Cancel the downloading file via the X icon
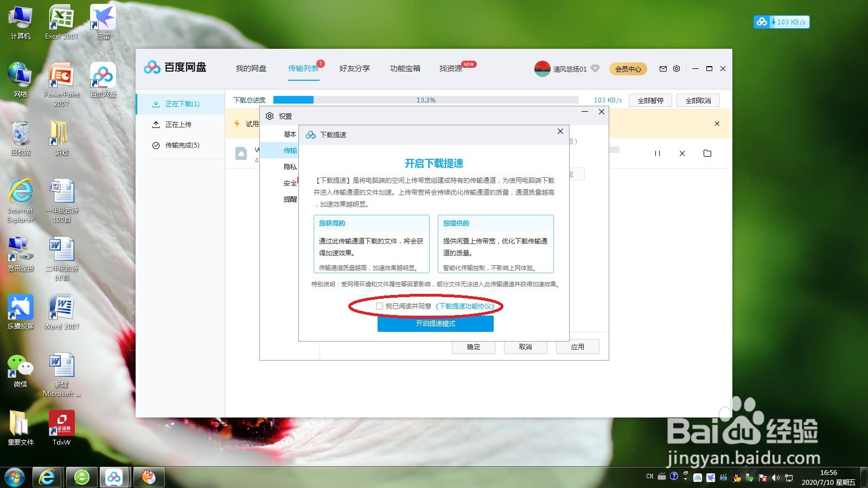Screen dimensions: 868x488 click(681, 153)
